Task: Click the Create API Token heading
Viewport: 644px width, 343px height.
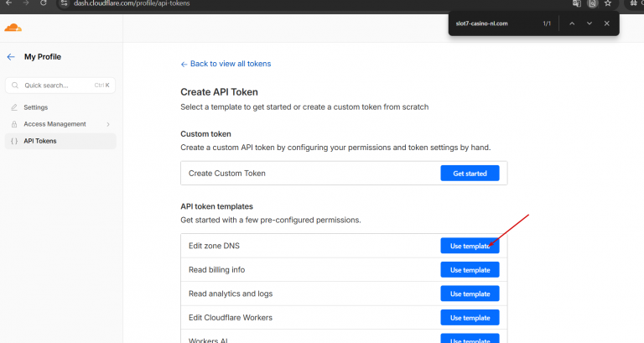Action: (x=220, y=92)
